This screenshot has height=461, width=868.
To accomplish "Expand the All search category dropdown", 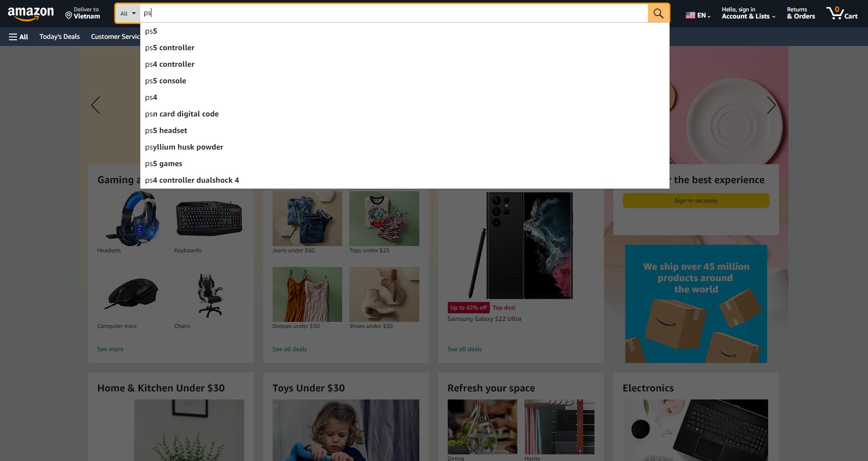I will click(x=128, y=14).
